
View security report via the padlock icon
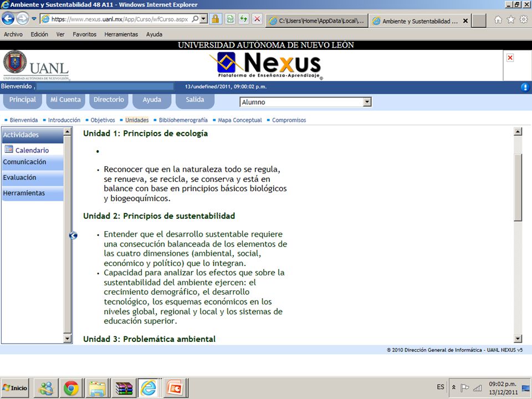215,19
